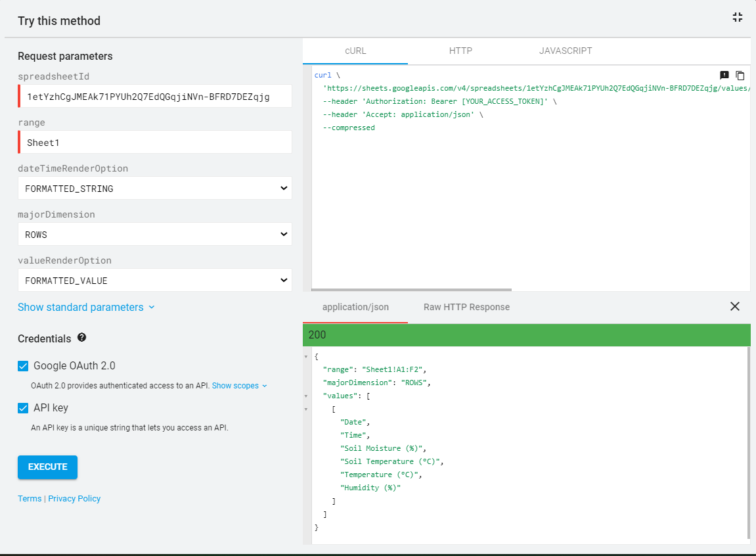Click the Accept: application/json header line
The height and width of the screenshot is (556, 756).
point(403,115)
